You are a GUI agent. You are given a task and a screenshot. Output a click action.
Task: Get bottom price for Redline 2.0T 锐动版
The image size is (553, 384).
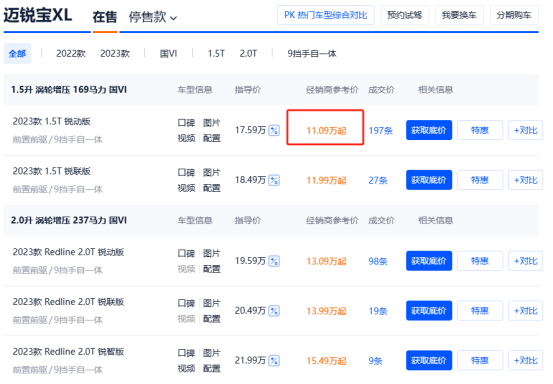429,261
